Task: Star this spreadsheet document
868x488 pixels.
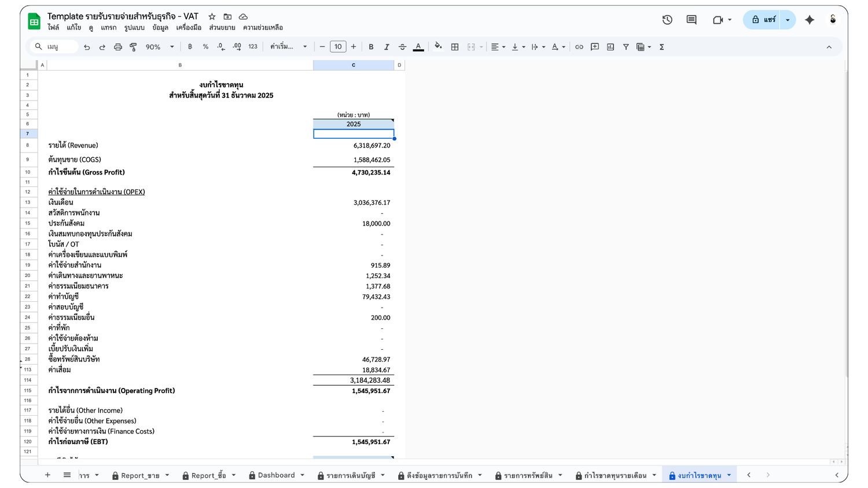Action: (x=212, y=17)
